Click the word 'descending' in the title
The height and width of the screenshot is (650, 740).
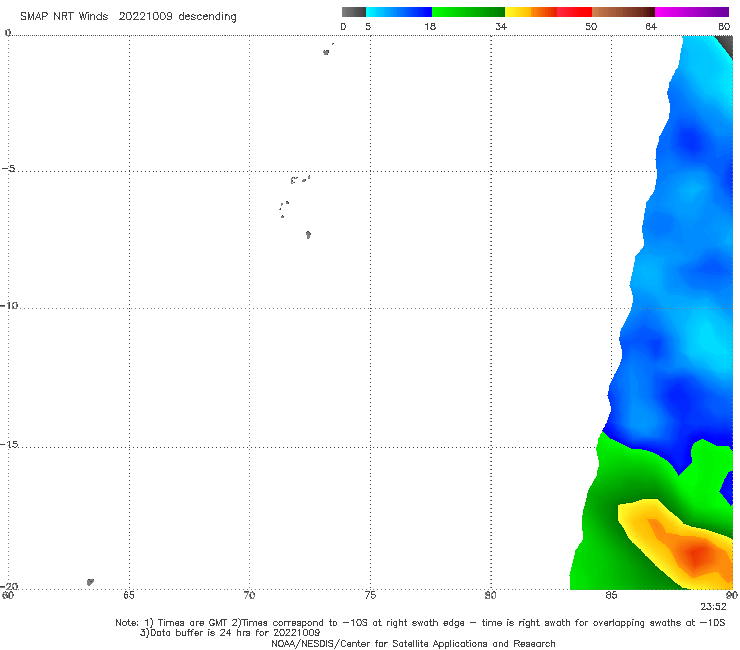[207, 17]
